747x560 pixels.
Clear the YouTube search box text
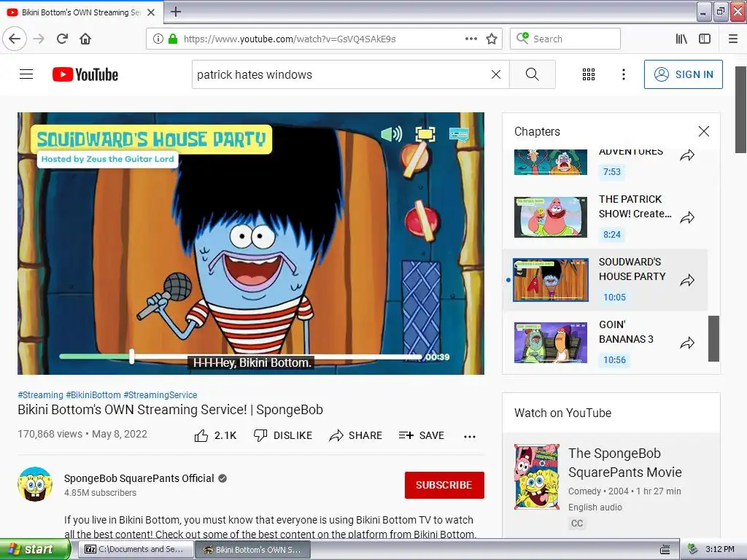point(496,74)
